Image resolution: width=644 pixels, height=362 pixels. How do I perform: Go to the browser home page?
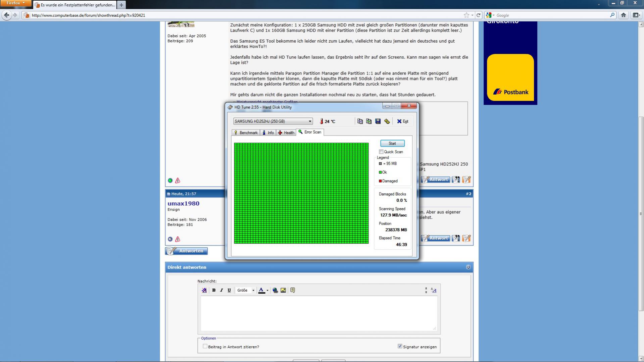tap(624, 15)
